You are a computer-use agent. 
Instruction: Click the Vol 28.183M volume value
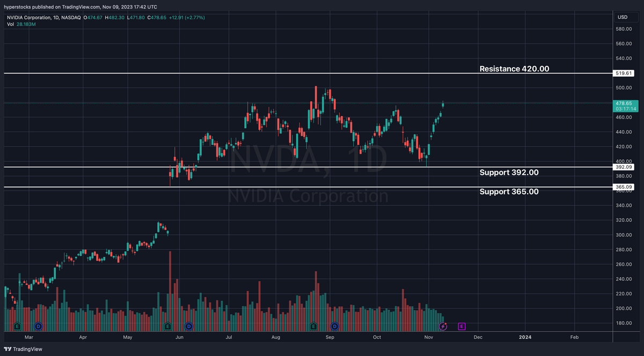click(26, 24)
